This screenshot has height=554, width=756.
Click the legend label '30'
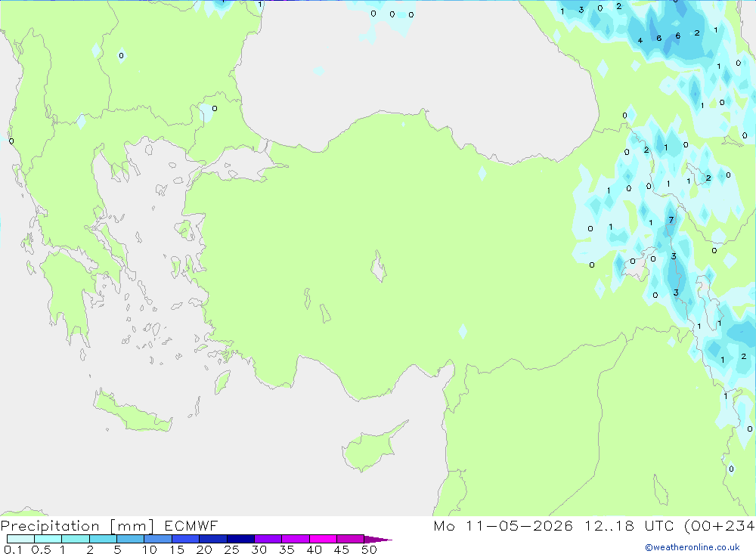pos(259,549)
